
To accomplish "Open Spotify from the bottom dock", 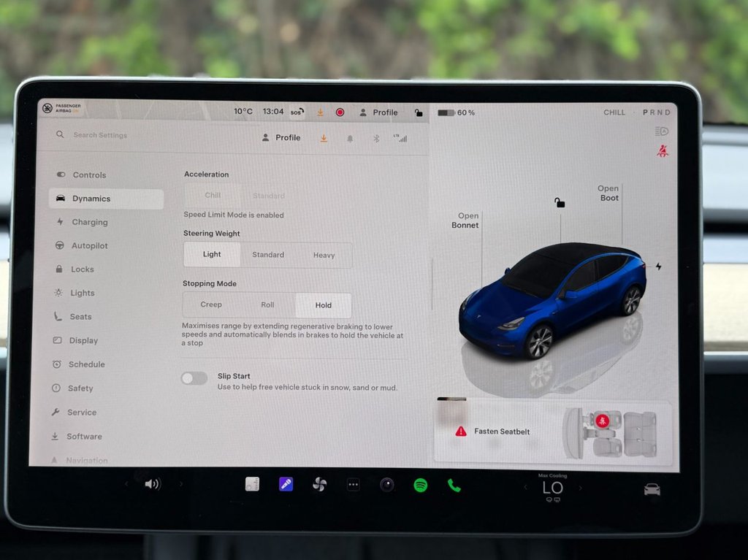I will [419, 483].
